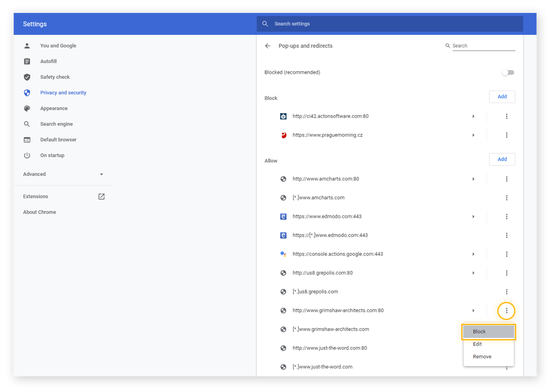Open Extensions using the external link icon

click(101, 196)
